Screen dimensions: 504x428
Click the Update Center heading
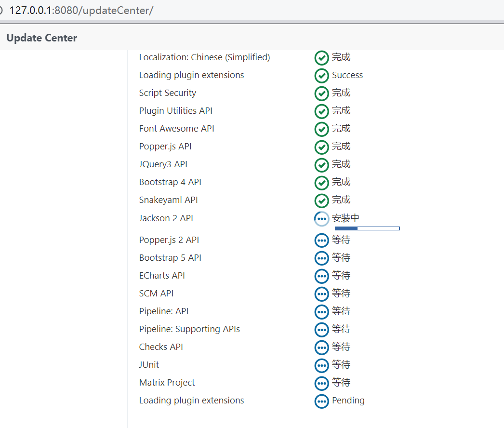tap(42, 38)
